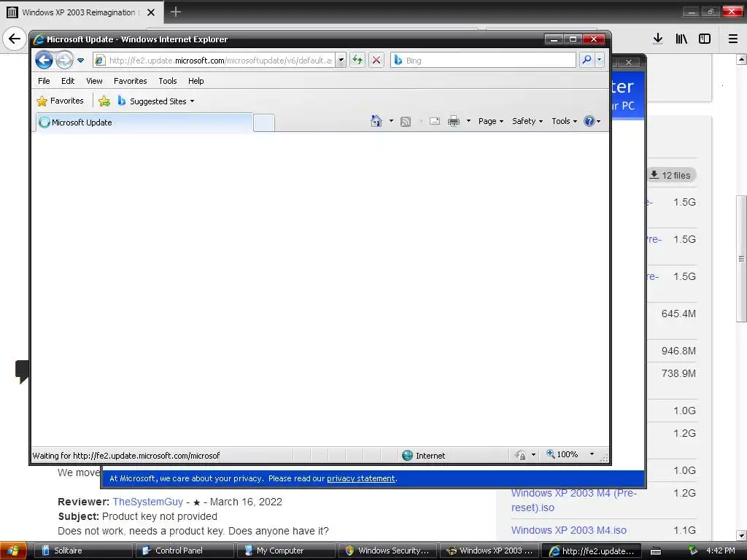Screen dimensions: 747x560
Task: Expand the Home button dropdown arrow
Action: [x=391, y=121]
